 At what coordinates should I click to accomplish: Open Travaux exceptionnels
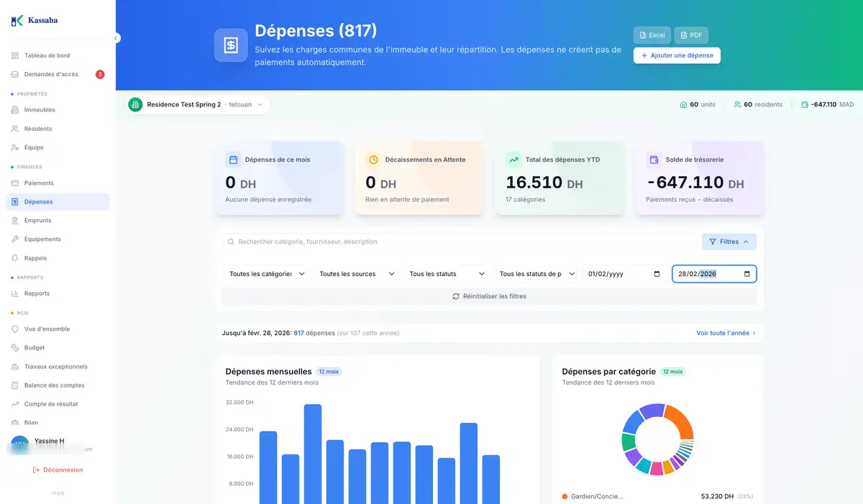tap(58, 367)
